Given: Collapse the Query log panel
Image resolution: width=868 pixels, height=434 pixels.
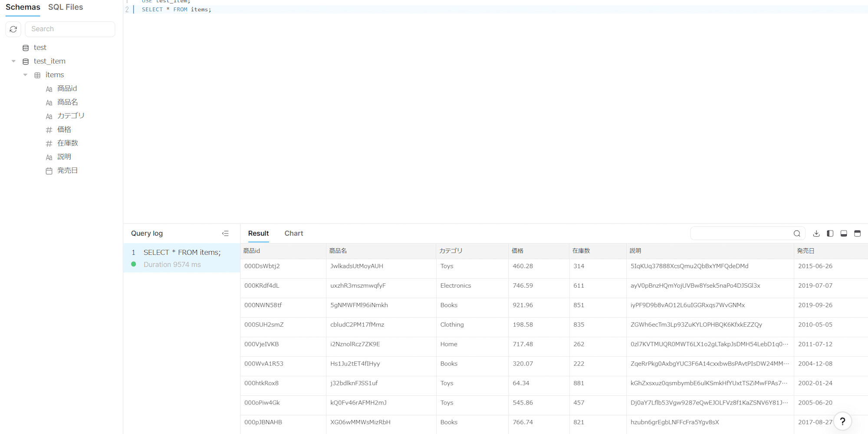Looking at the screenshot, I should (225, 233).
